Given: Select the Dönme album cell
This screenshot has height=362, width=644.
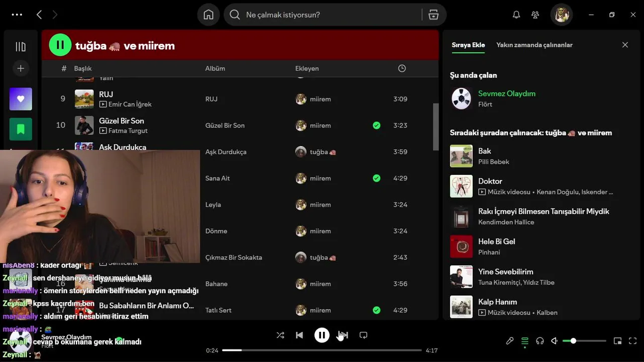Looking at the screenshot, I should pyautogui.click(x=217, y=231).
